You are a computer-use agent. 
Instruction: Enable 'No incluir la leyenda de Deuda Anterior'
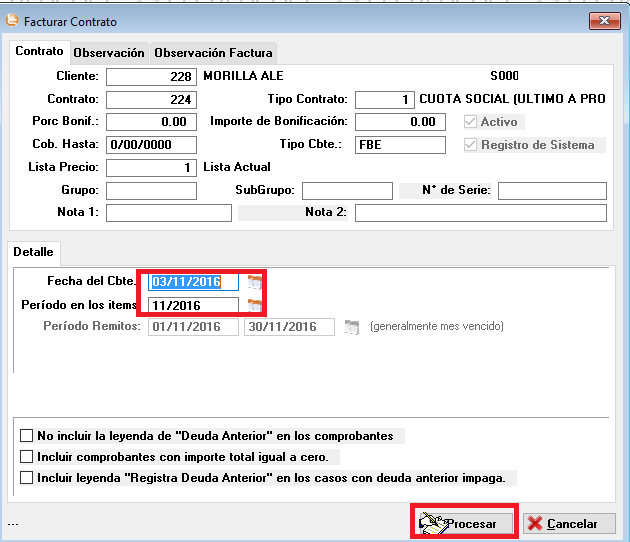point(27,436)
